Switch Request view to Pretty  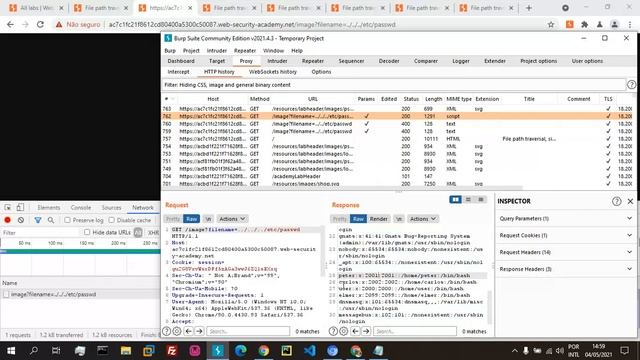point(173,219)
